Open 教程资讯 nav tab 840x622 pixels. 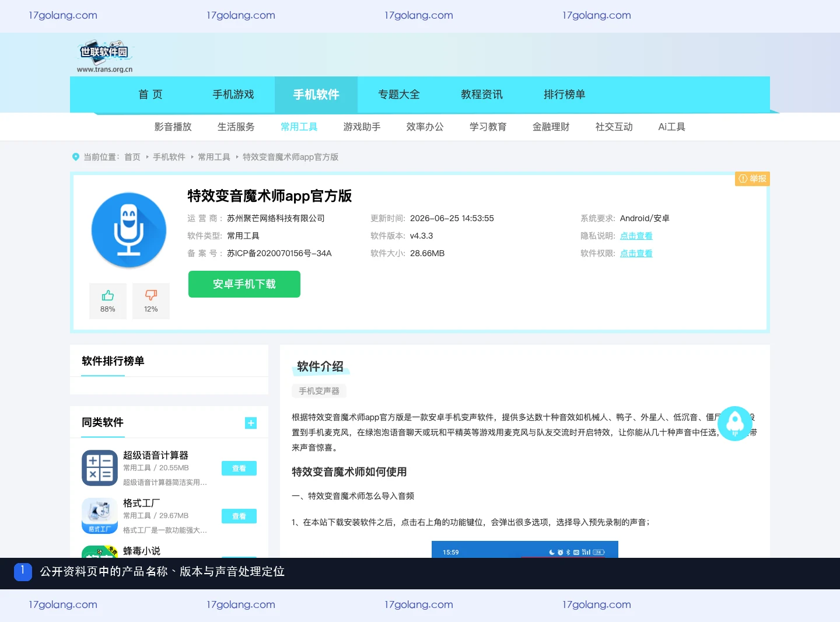click(482, 95)
